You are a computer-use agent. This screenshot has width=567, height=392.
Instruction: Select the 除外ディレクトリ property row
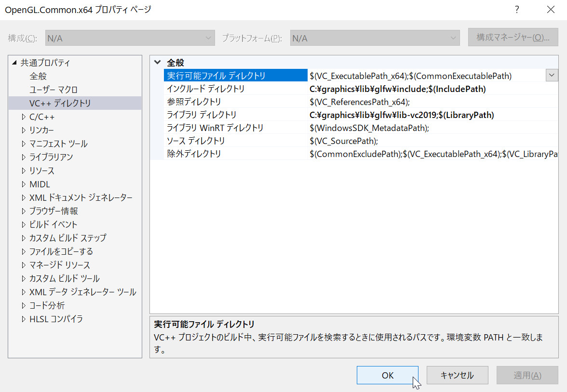click(x=194, y=154)
